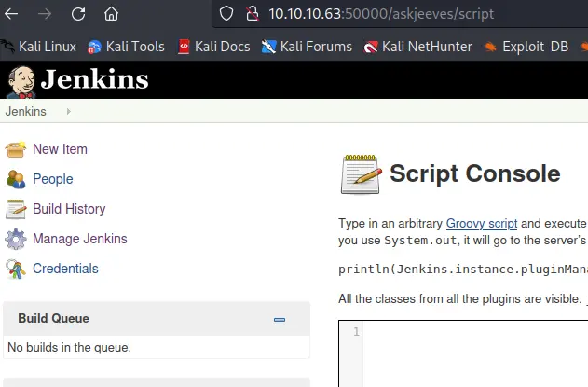Click the insecure connection padlock icon

[253, 14]
